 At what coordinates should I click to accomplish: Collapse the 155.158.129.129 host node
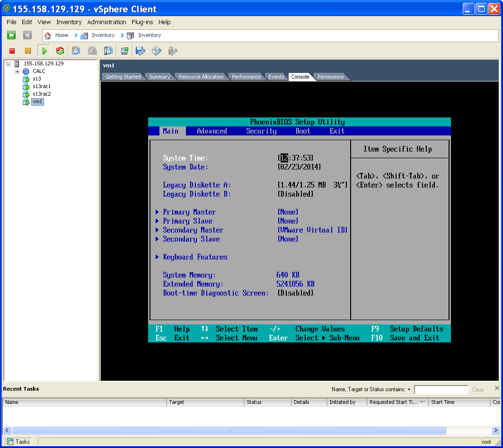click(9, 64)
